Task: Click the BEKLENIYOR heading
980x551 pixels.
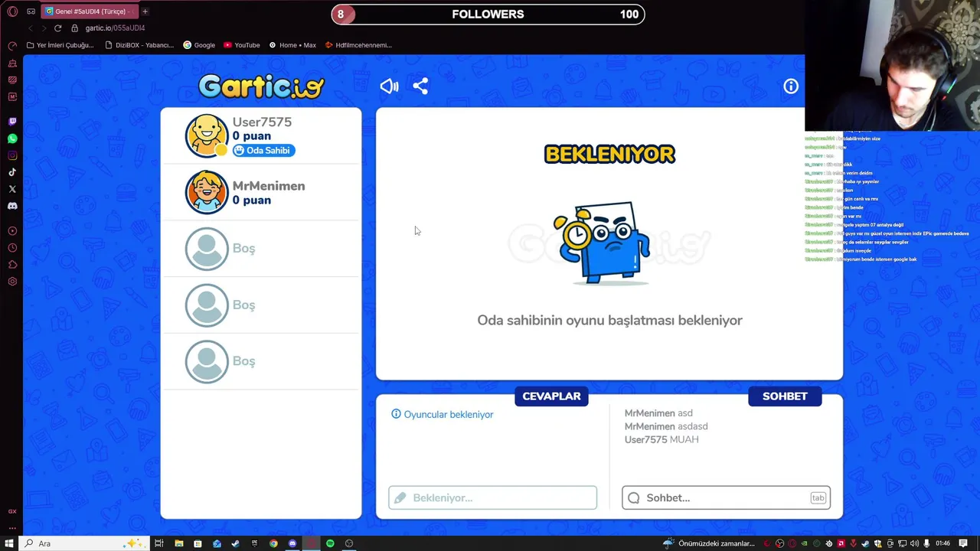Action: pos(609,154)
